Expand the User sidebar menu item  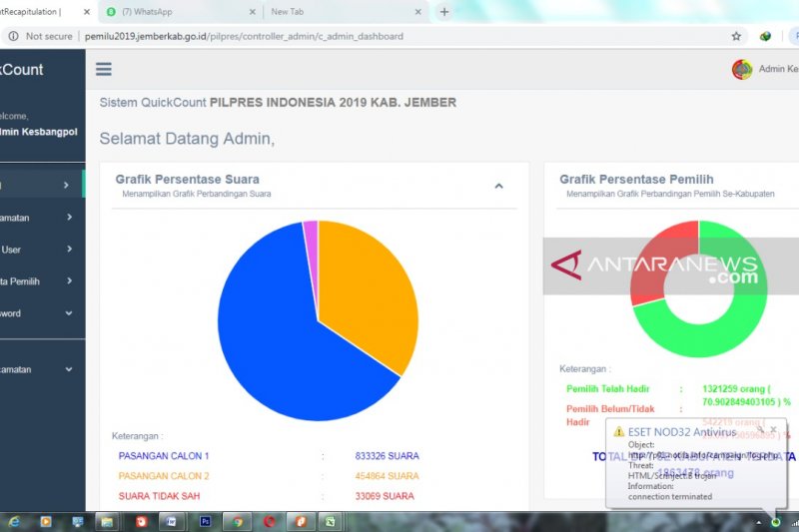(x=69, y=250)
